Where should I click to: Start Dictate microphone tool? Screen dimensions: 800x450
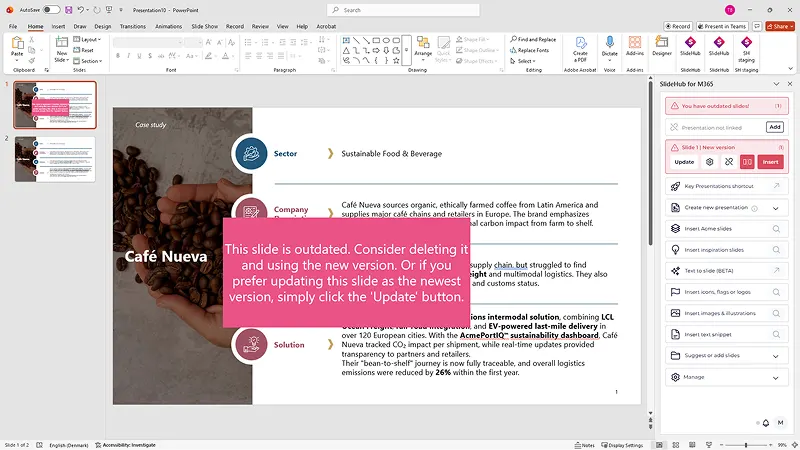click(x=609, y=43)
